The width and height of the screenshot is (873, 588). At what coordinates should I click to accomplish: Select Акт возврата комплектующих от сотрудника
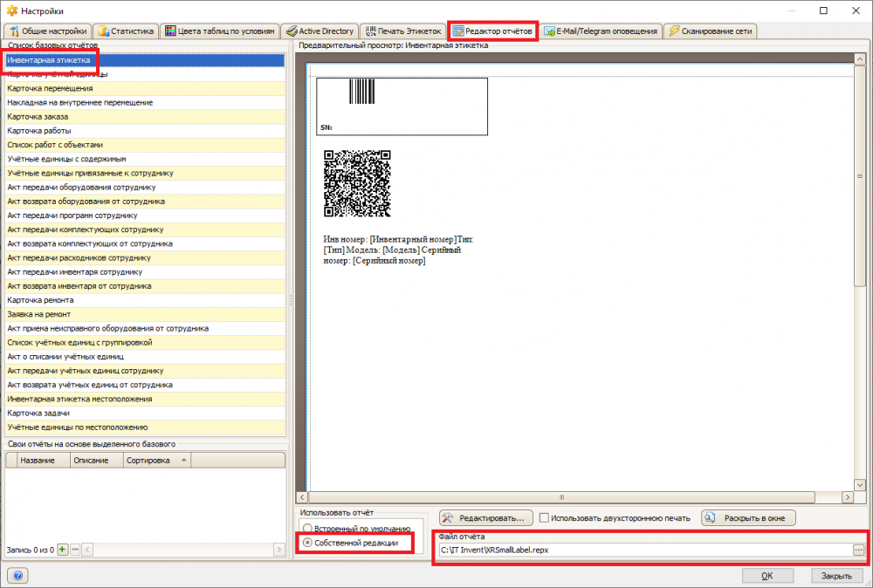click(x=145, y=243)
